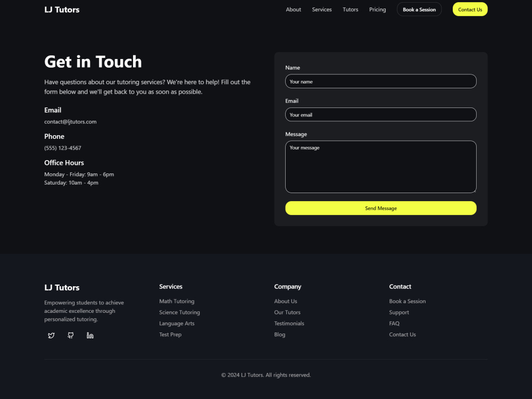Open Test Prep footer link

170,335
